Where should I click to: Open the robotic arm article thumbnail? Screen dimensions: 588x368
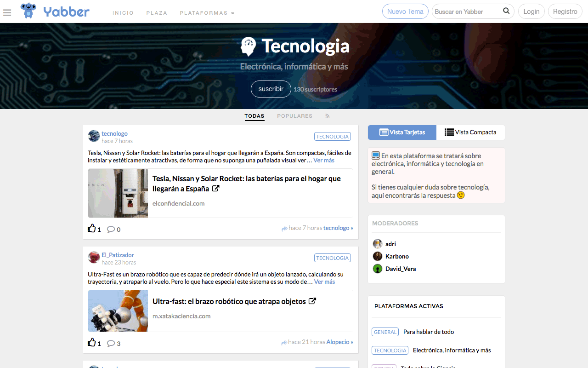[118, 311]
